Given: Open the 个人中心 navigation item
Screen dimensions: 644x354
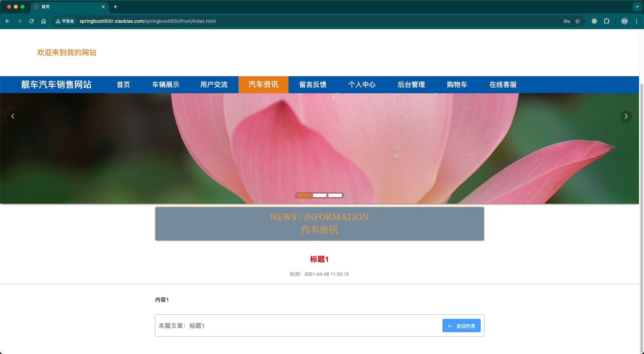Looking at the screenshot, I should [x=362, y=85].
